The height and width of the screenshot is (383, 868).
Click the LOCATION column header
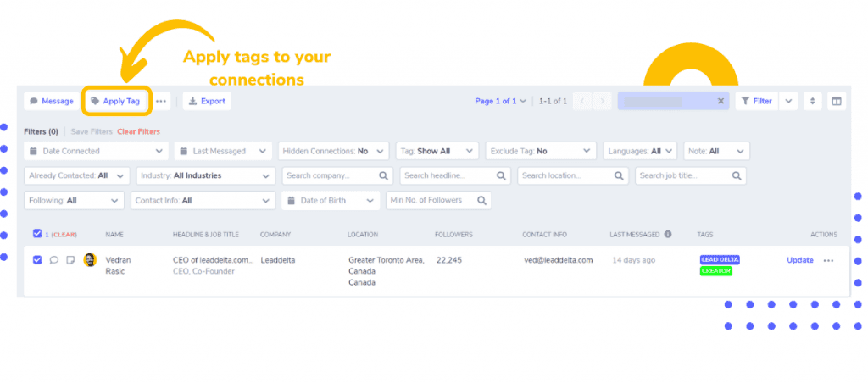pyautogui.click(x=363, y=235)
